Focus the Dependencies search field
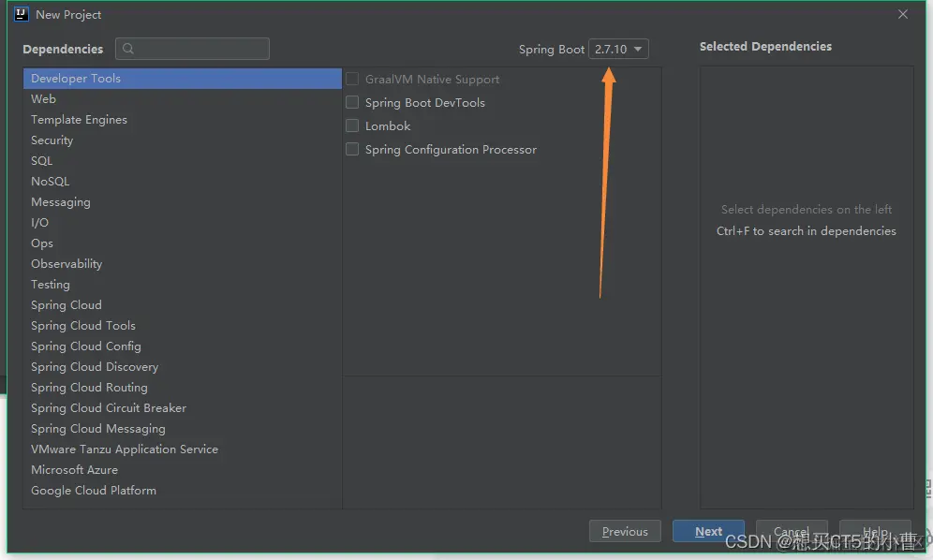Image resolution: width=933 pixels, height=560 pixels. coord(192,49)
